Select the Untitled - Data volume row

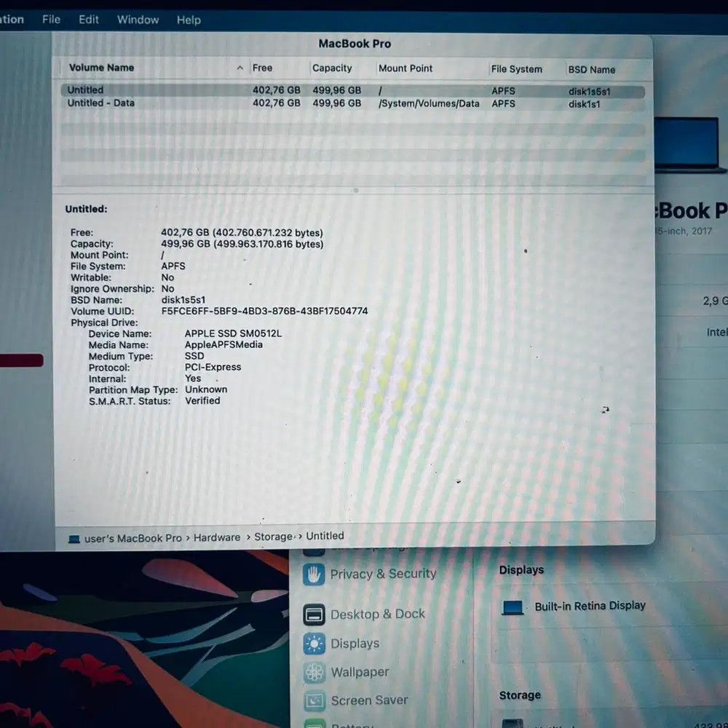353,103
